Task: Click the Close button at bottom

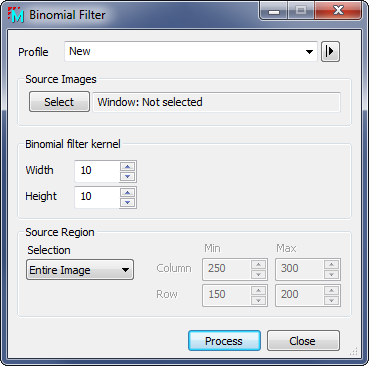Action: (303, 341)
